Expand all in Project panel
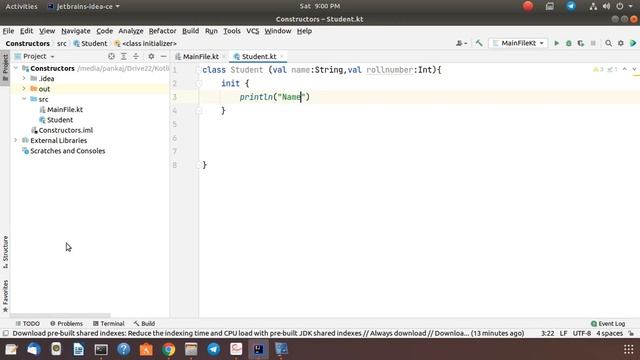640x360 pixels. pyautogui.click(x=124, y=56)
